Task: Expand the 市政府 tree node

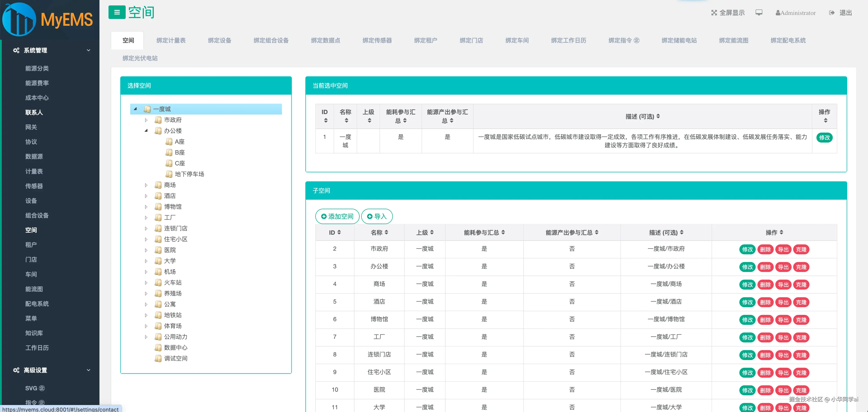Action: tap(146, 120)
